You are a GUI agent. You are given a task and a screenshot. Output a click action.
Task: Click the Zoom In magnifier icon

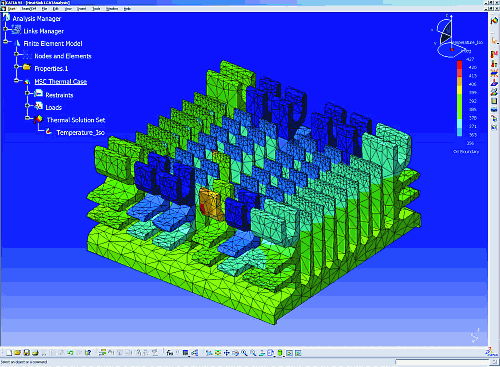click(x=244, y=353)
